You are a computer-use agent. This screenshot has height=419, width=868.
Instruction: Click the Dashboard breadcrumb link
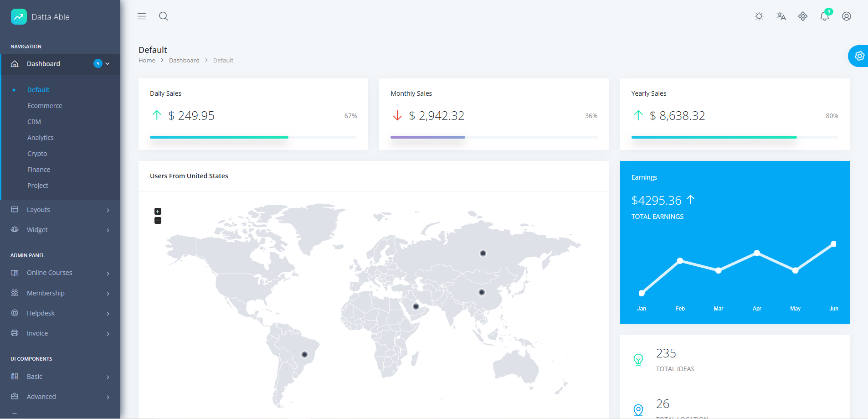pyautogui.click(x=184, y=61)
